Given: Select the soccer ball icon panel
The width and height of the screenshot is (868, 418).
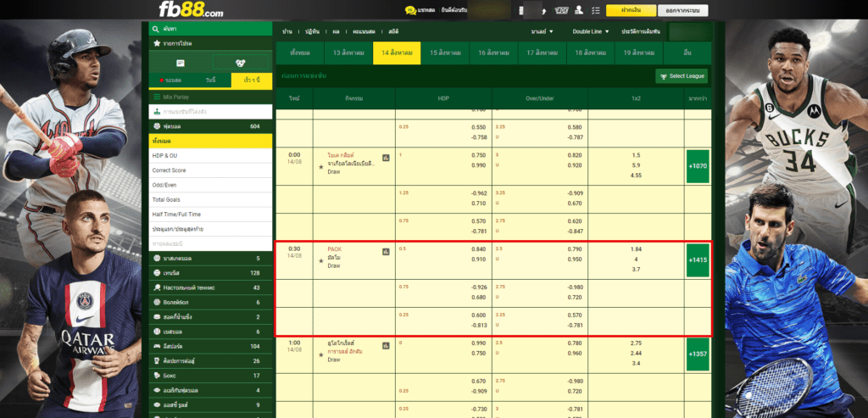Looking at the screenshot, I should point(240,63).
